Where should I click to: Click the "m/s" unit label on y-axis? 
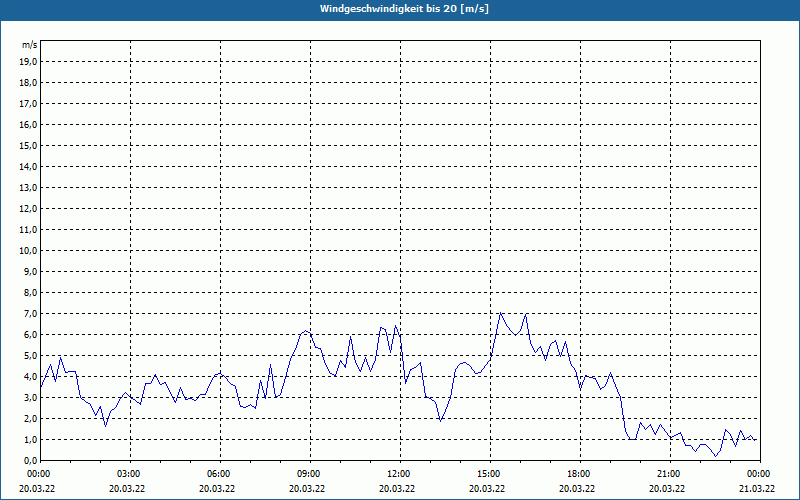[30, 45]
